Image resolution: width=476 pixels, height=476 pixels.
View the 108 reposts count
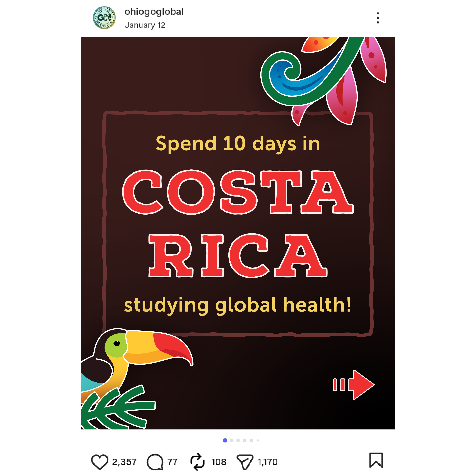(219, 462)
